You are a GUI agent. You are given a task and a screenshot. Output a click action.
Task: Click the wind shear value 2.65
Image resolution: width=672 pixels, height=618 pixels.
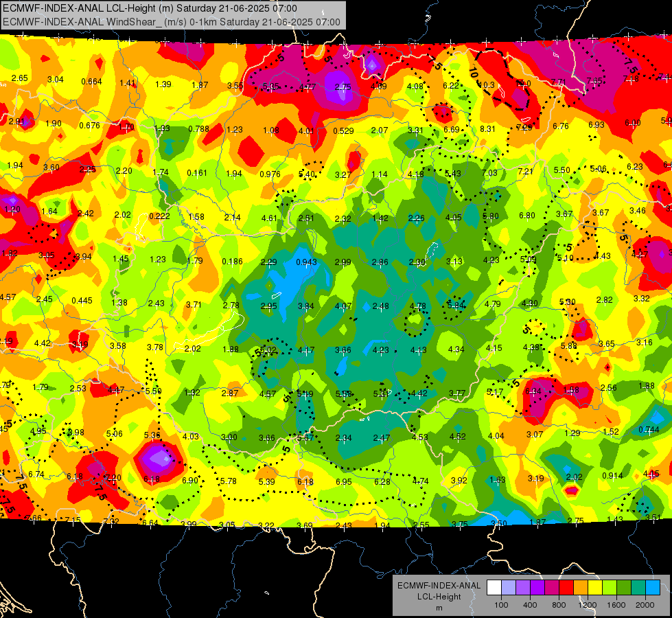[x=20, y=78]
